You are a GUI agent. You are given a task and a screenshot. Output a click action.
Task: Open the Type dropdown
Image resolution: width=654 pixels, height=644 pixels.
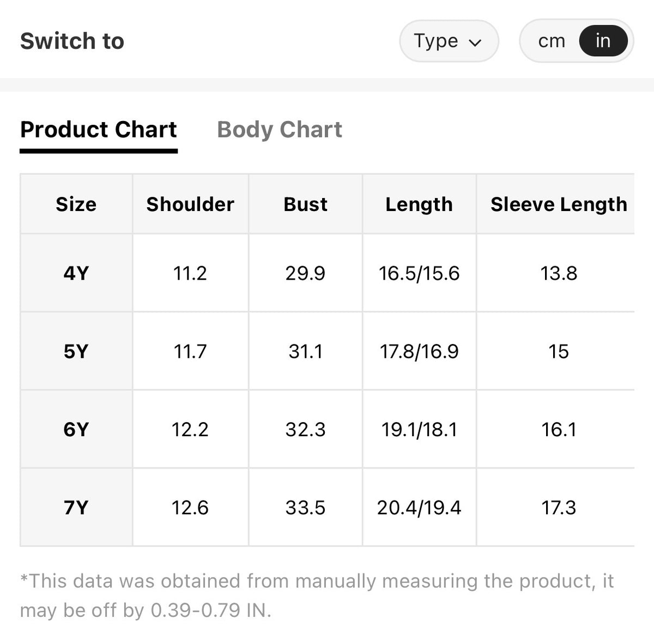449,41
